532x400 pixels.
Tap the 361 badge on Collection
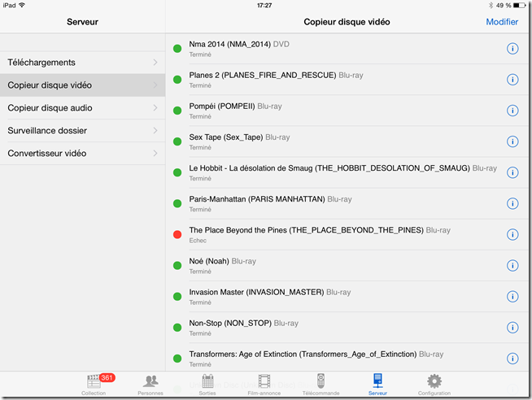[x=107, y=377]
